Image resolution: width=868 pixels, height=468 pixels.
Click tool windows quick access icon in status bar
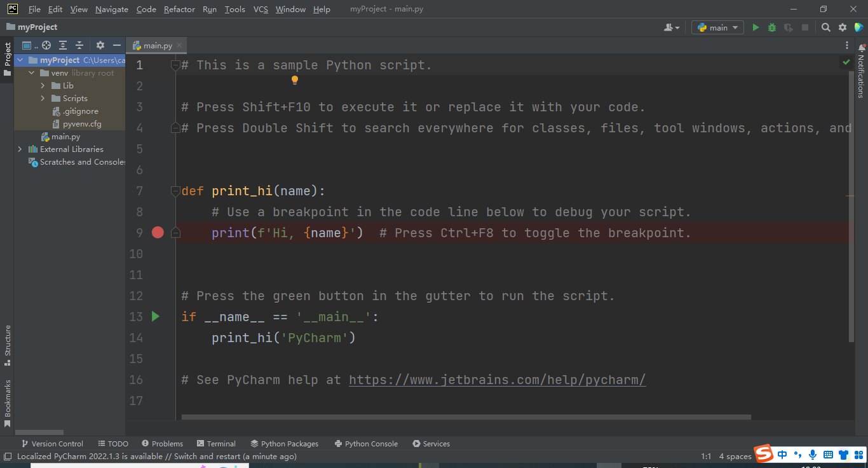point(8,456)
